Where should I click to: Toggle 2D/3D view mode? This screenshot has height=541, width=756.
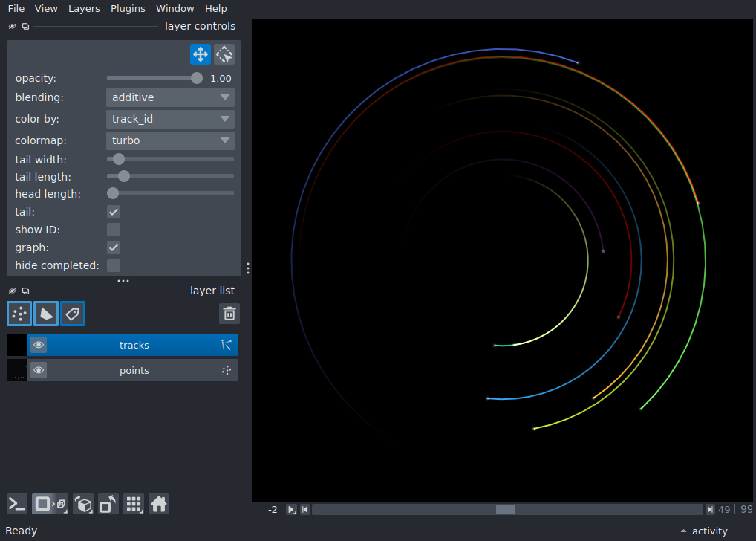[50, 505]
